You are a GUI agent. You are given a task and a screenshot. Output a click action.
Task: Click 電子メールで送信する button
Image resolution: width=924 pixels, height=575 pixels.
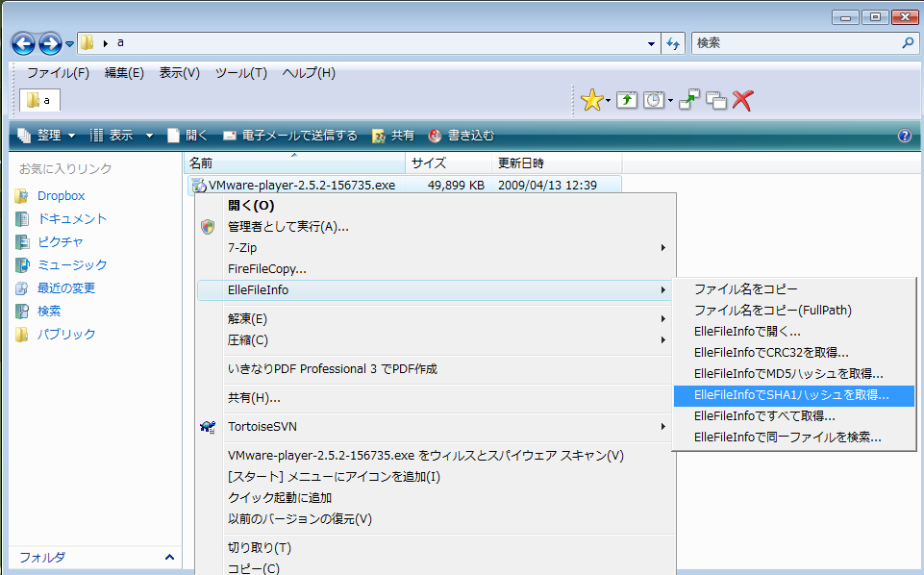[x=290, y=136]
